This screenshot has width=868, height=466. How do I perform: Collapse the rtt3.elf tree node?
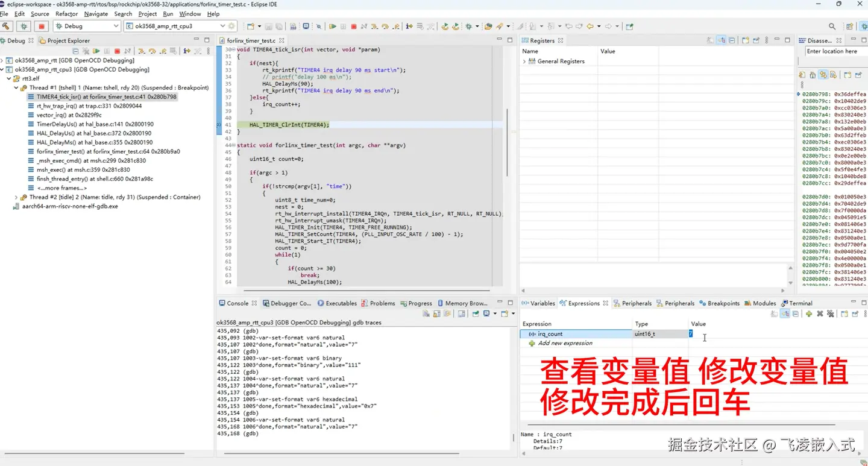pyautogui.click(x=9, y=78)
